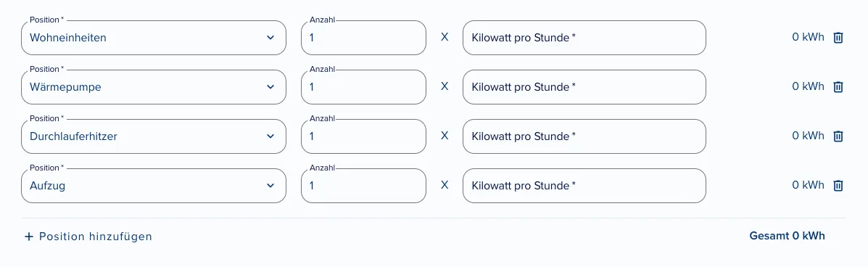Expand the Wärmepumpe position dropdown
The height and width of the screenshot is (267, 868).
coord(154,87)
